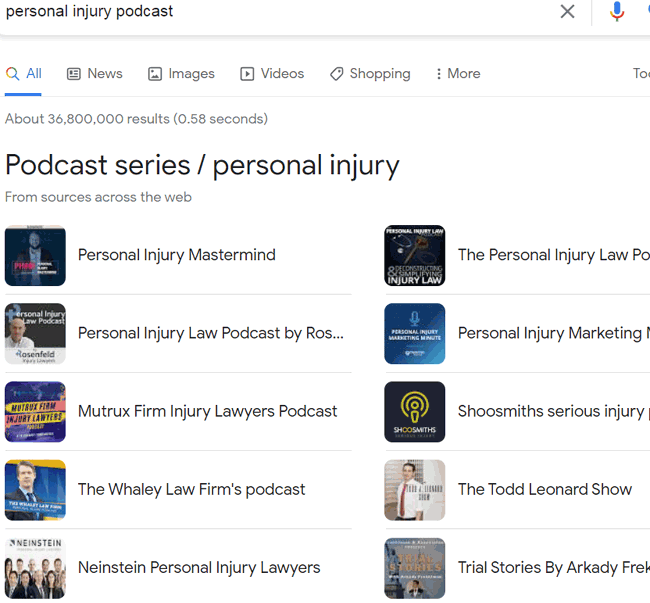
Task: Click the Podcast series / personal injury heading
Action: pyautogui.click(x=202, y=166)
